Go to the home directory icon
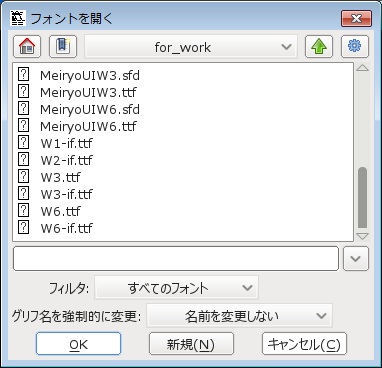The height and width of the screenshot is (368, 382). 27,47
